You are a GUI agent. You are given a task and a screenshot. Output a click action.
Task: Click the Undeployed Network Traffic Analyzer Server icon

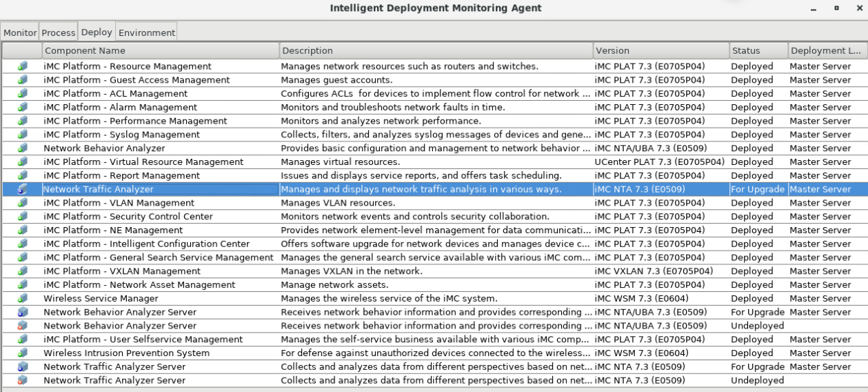(x=23, y=380)
